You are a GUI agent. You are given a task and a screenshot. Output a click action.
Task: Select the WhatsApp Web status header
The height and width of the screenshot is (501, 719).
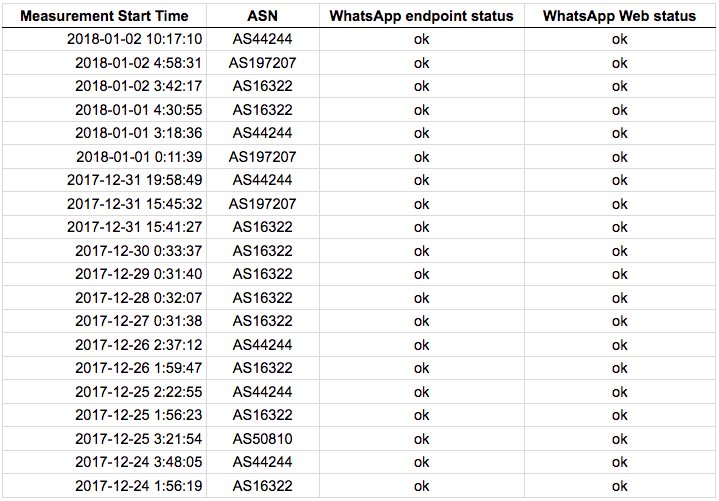coord(619,16)
